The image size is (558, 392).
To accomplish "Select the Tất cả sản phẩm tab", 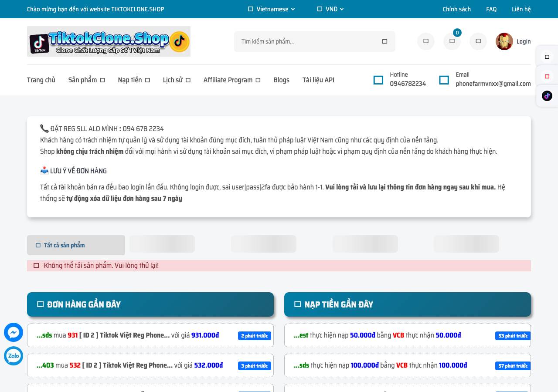I will (x=76, y=245).
